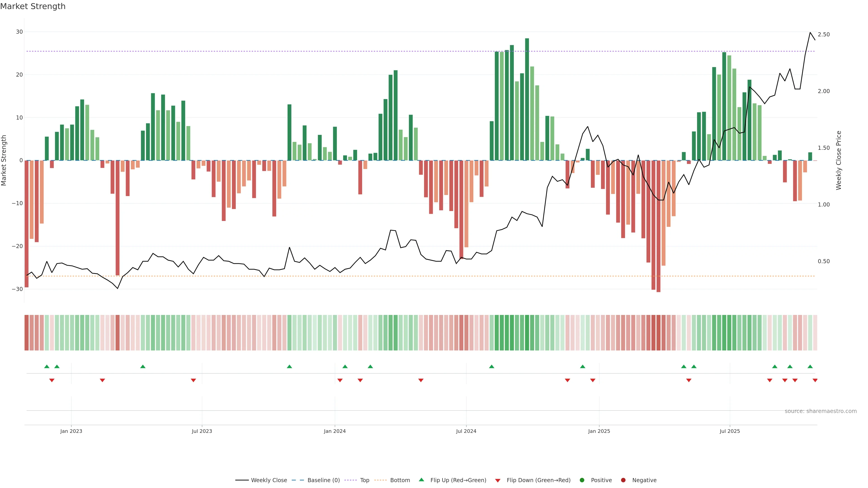
Task: Click Flip Up green triangle legend icon
Action: (x=421, y=480)
